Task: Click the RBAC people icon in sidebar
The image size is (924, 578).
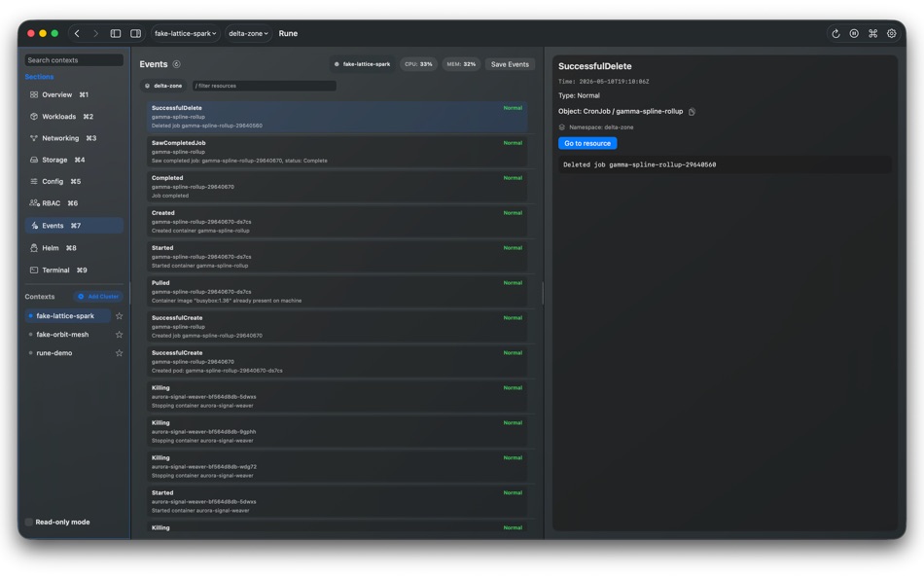Action: point(34,203)
